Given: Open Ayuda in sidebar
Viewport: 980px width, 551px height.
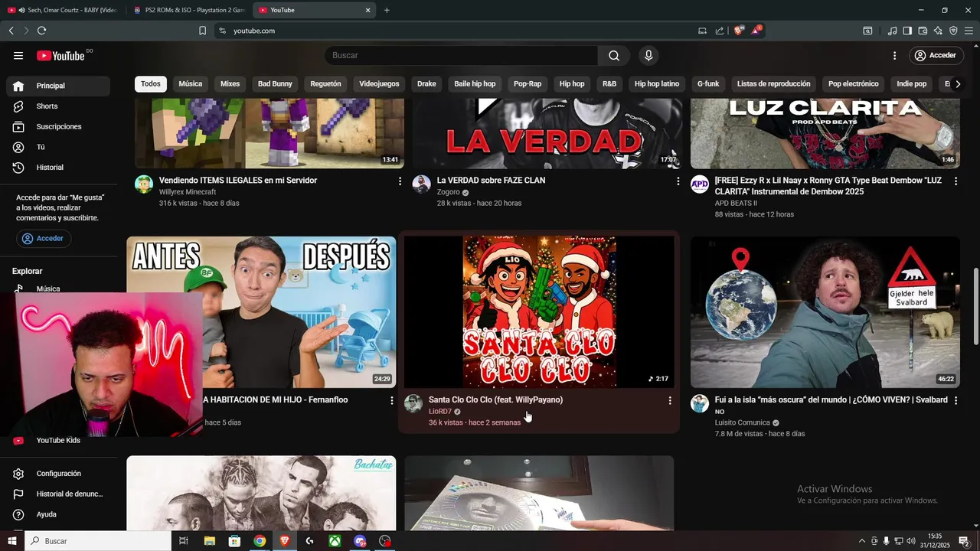Looking at the screenshot, I should click(x=58, y=514).
